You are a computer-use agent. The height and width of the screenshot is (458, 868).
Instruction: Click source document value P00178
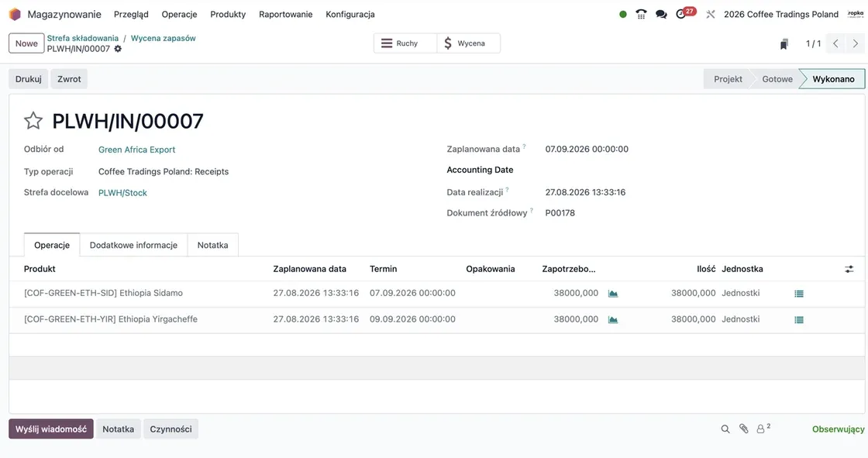click(560, 213)
